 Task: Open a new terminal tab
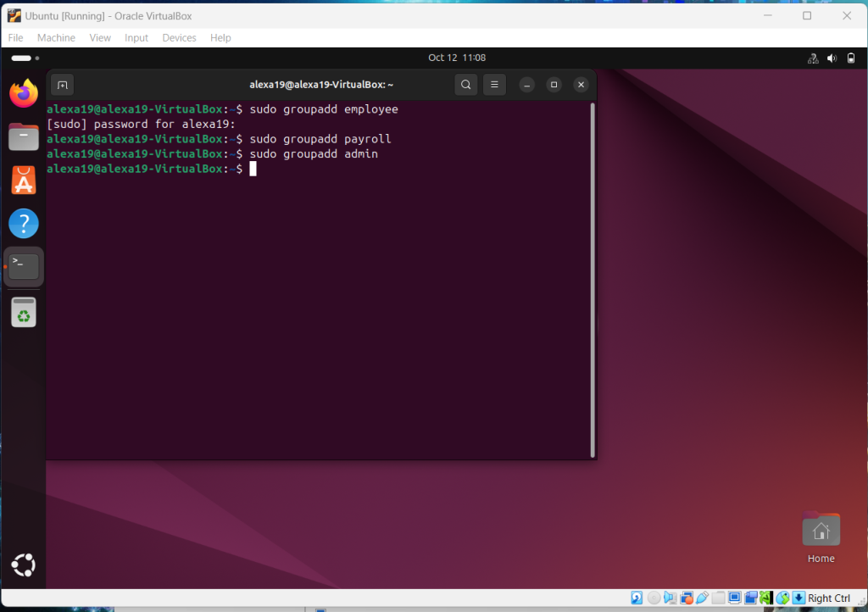[x=62, y=85]
